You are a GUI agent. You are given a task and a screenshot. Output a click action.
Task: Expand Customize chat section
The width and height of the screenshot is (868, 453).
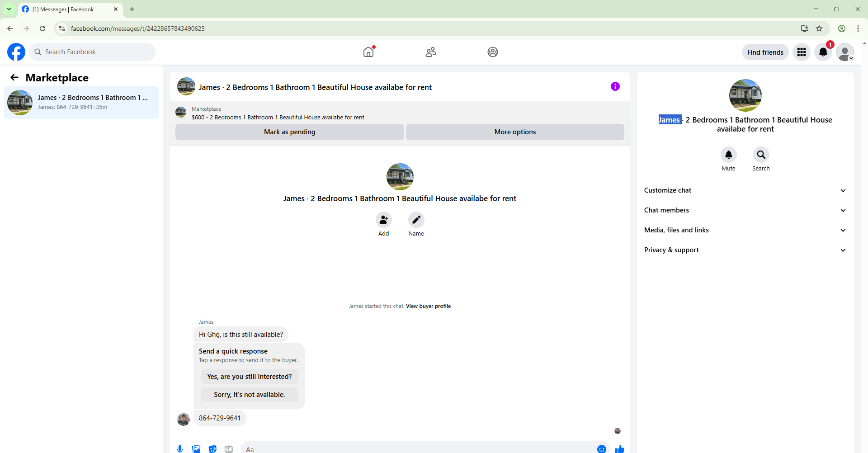pyautogui.click(x=745, y=190)
